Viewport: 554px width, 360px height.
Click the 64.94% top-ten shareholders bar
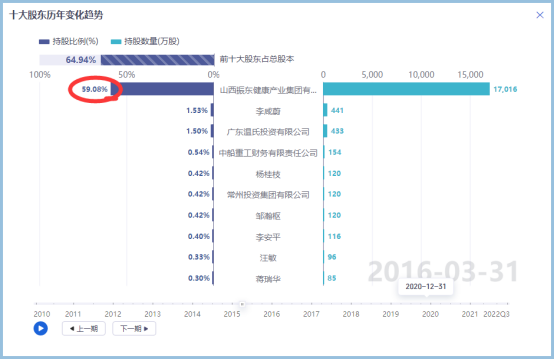point(157,60)
